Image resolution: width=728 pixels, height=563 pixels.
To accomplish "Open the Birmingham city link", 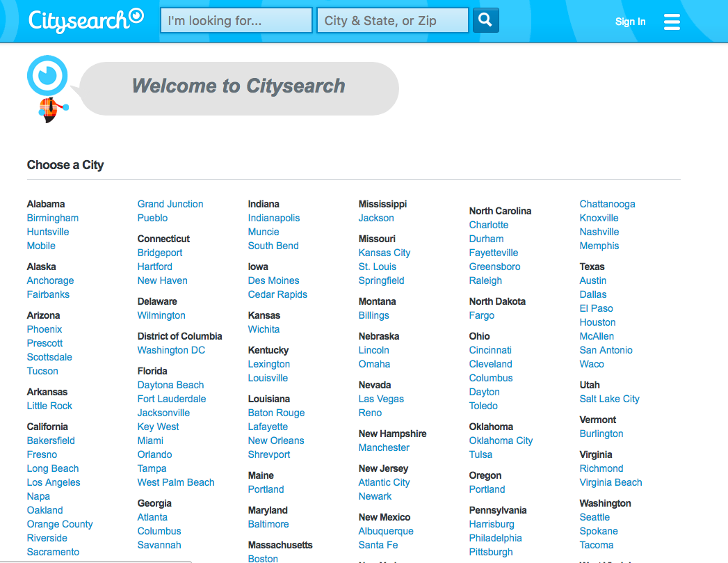I will click(52, 218).
